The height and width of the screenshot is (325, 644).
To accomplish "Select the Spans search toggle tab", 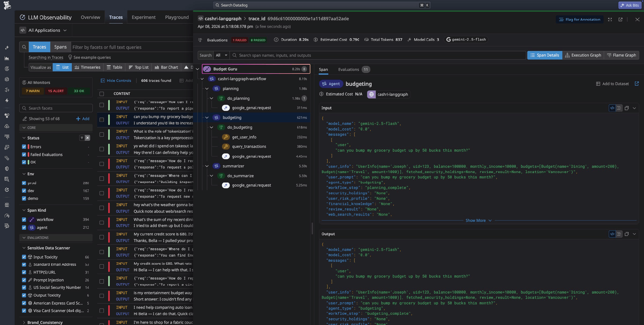I will click(60, 47).
